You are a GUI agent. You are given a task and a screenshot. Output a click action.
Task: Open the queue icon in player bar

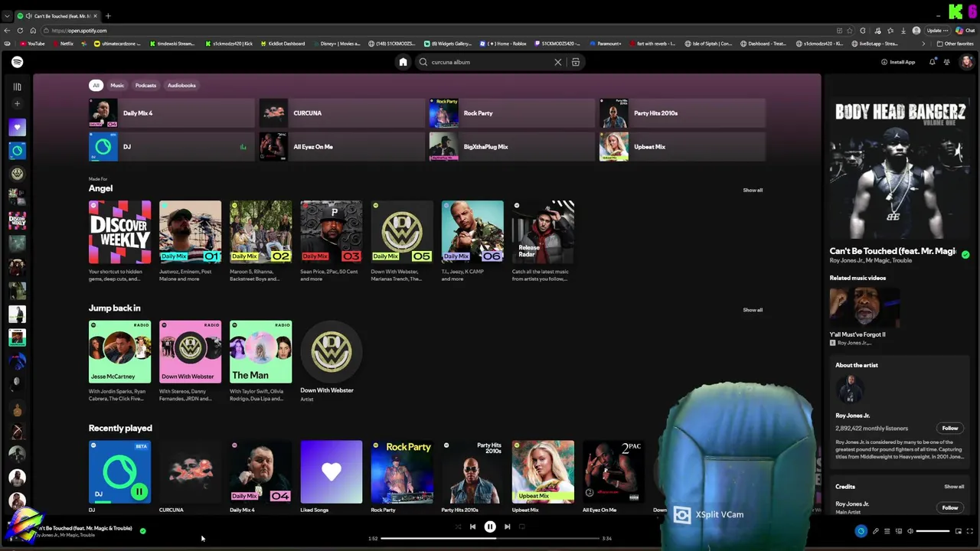point(887,531)
